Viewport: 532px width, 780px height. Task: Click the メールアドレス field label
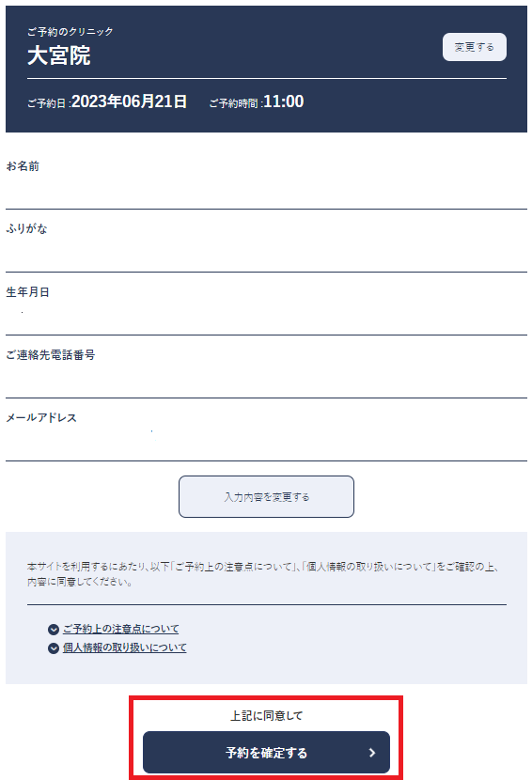pyautogui.click(x=41, y=418)
